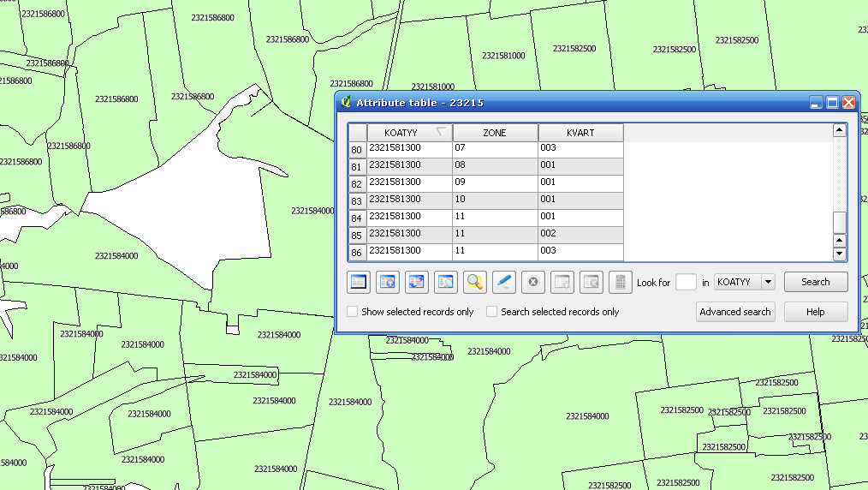Open the field calculator
Viewport: 868px width, 490px height.
[621, 282]
